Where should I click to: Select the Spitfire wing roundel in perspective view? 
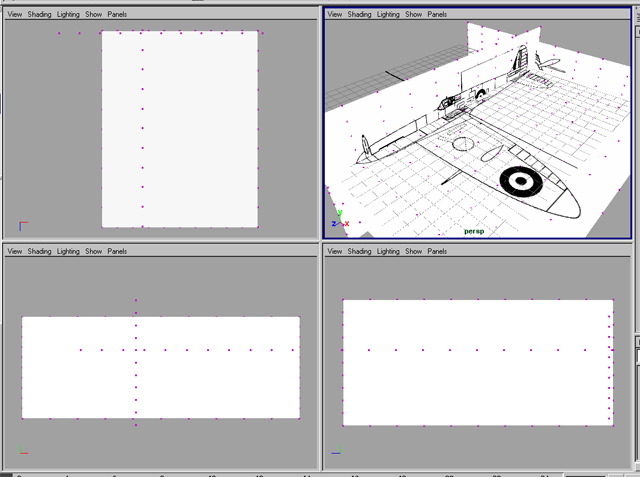click(x=521, y=181)
